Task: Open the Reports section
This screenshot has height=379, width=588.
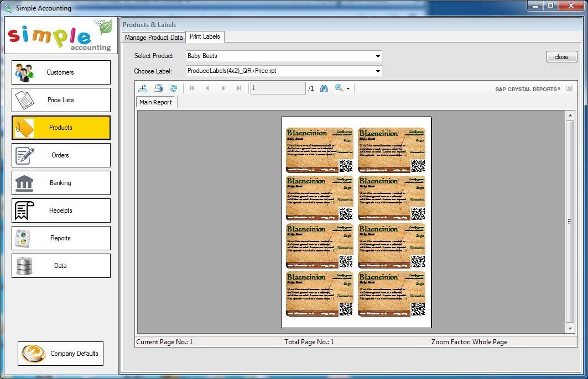Action: (61, 238)
